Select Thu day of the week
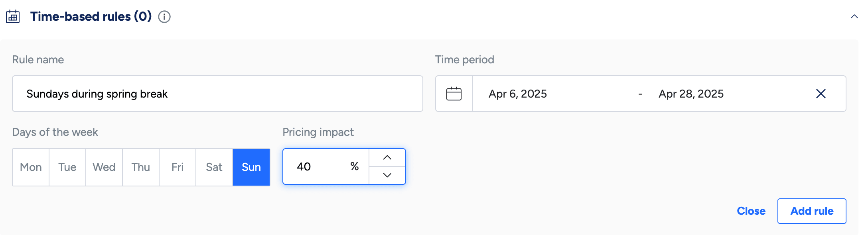This screenshot has width=868, height=235. [141, 167]
